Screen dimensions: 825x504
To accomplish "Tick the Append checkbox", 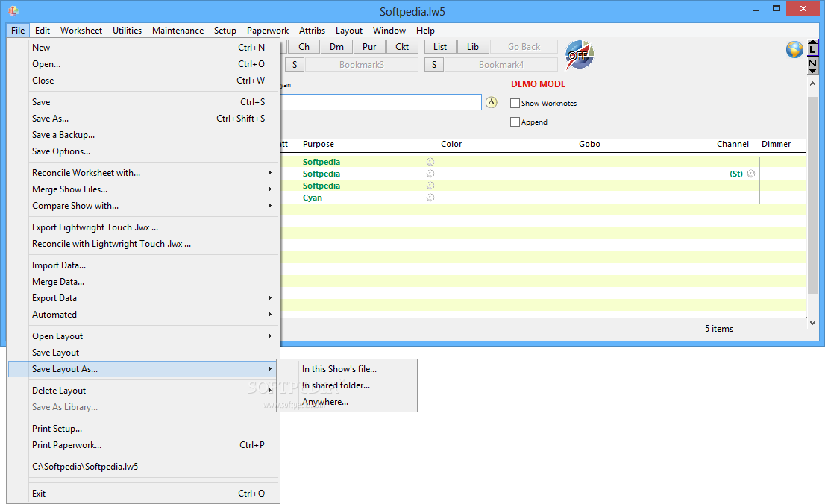I will click(515, 122).
